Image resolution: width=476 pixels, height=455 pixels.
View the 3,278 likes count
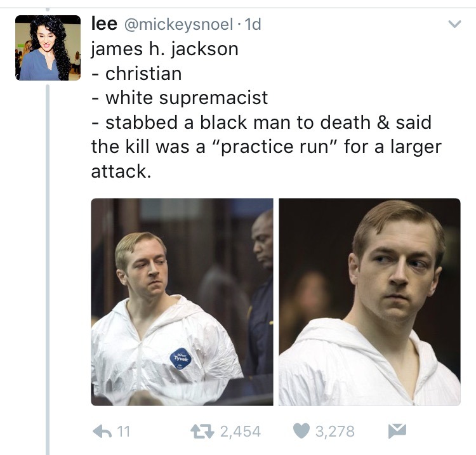tap(335, 432)
